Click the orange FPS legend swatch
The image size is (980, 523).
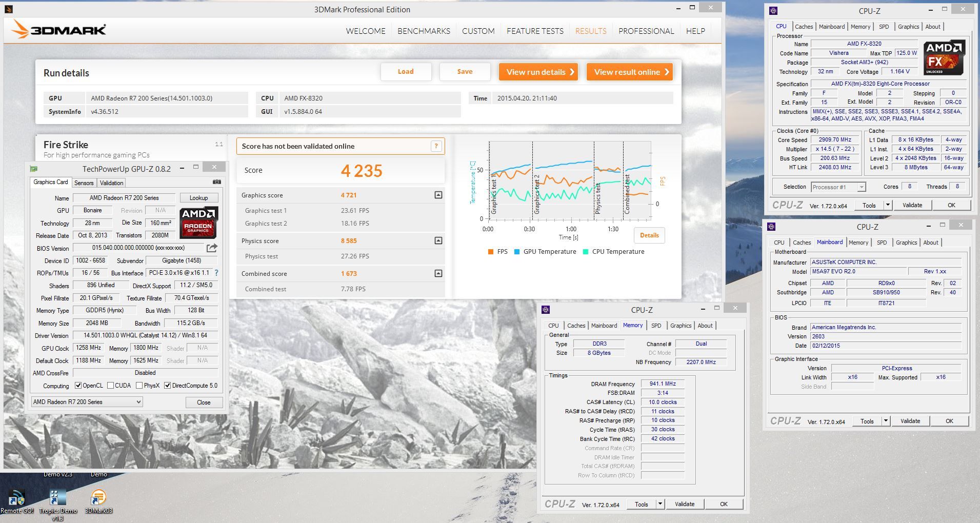coord(491,252)
